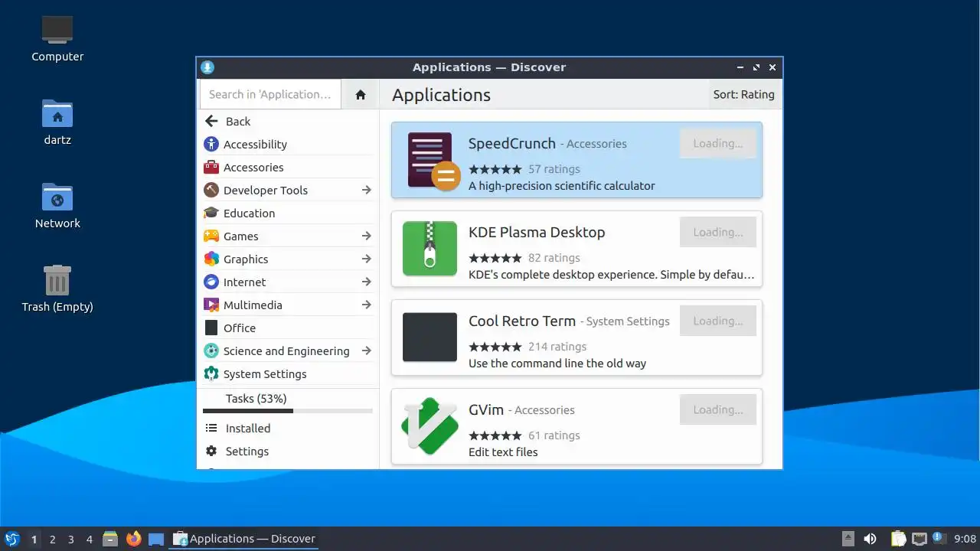980x551 pixels.
Task: Click the Cool Retro Term star rating
Action: 495,347
